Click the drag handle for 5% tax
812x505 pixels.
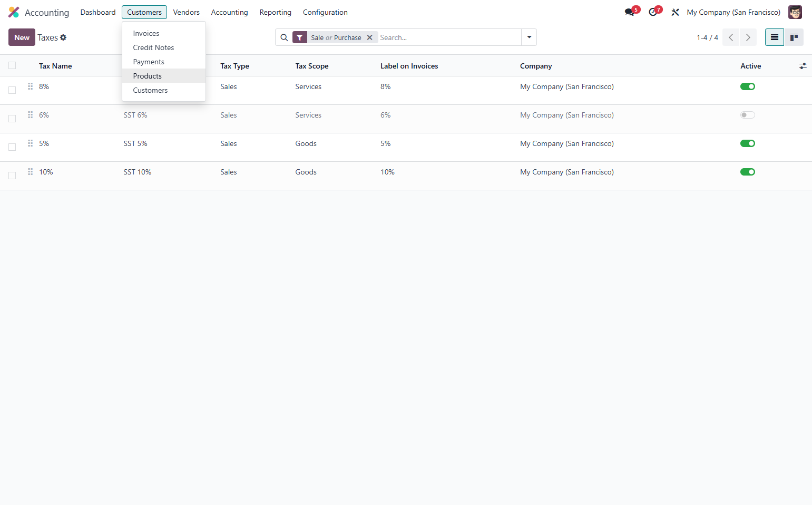[x=30, y=143]
